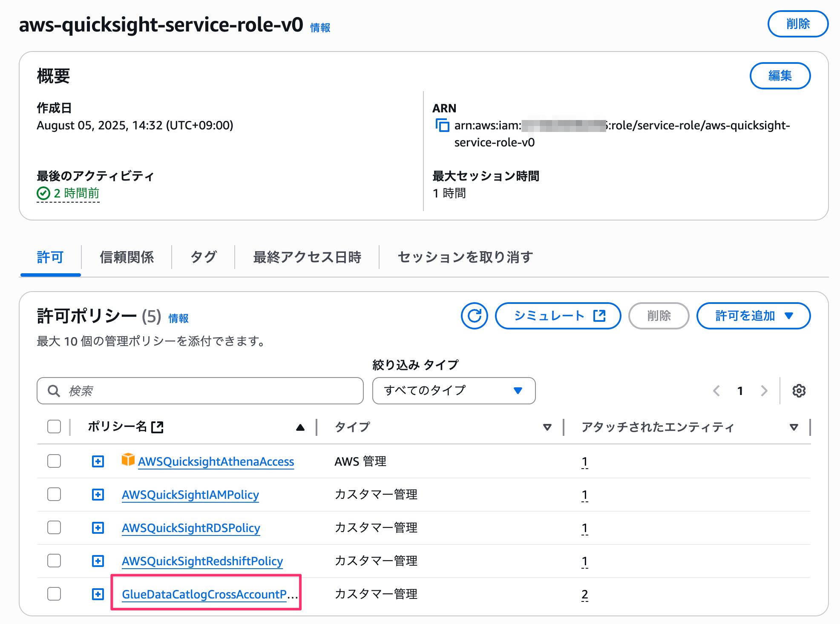Check the AWSQuickSightRedshiftPolicy row checkbox
The width and height of the screenshot is (840, 624).
[x=54, y=561]
